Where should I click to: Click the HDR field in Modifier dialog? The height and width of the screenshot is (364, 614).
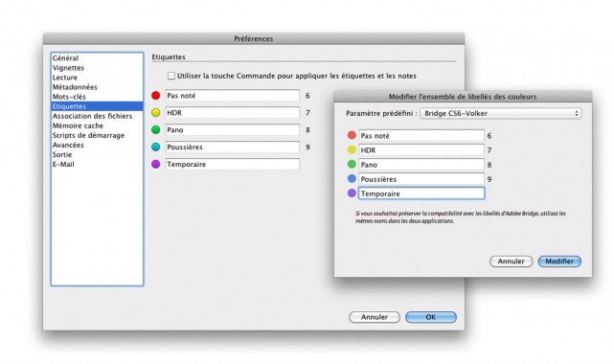pyautogui.click(x=421, y=150)
